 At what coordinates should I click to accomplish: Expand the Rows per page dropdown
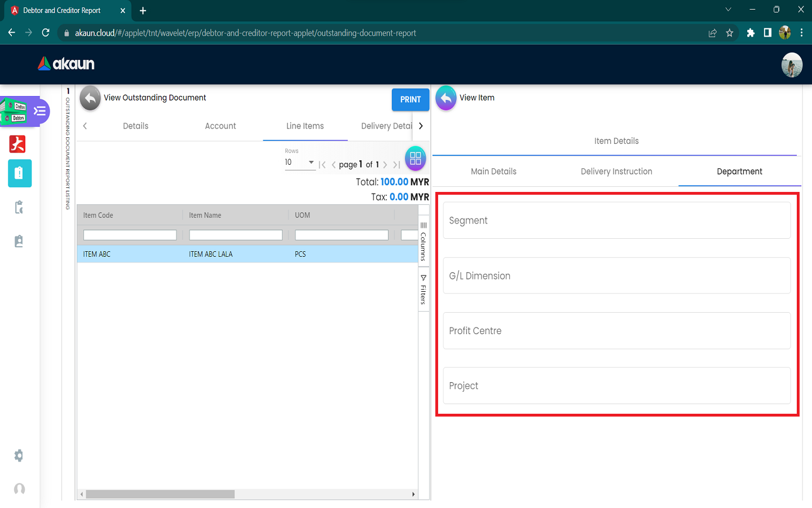point(299,163)
